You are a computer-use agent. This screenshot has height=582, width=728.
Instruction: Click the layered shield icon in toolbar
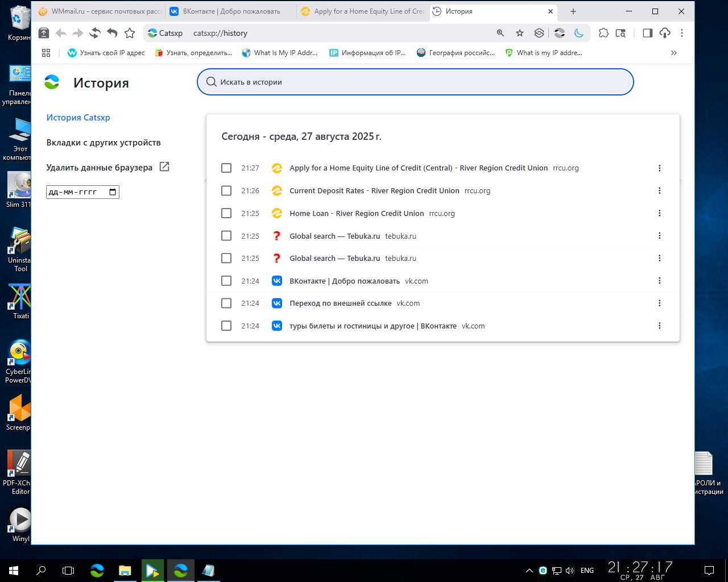(x=539, y=33)
